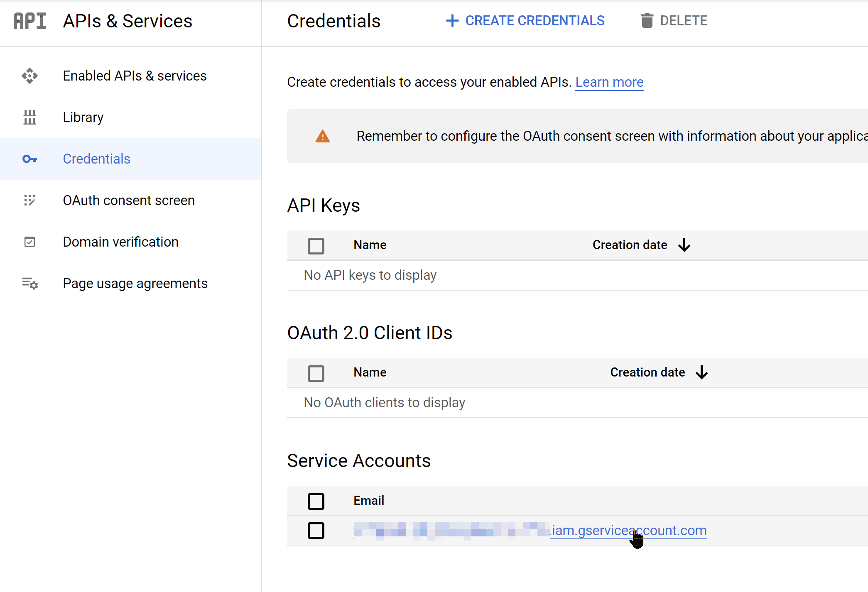Screen dimensions: 868x592
Task: Open the iam.gserviceaccount.com service account link
Action: 530,531
